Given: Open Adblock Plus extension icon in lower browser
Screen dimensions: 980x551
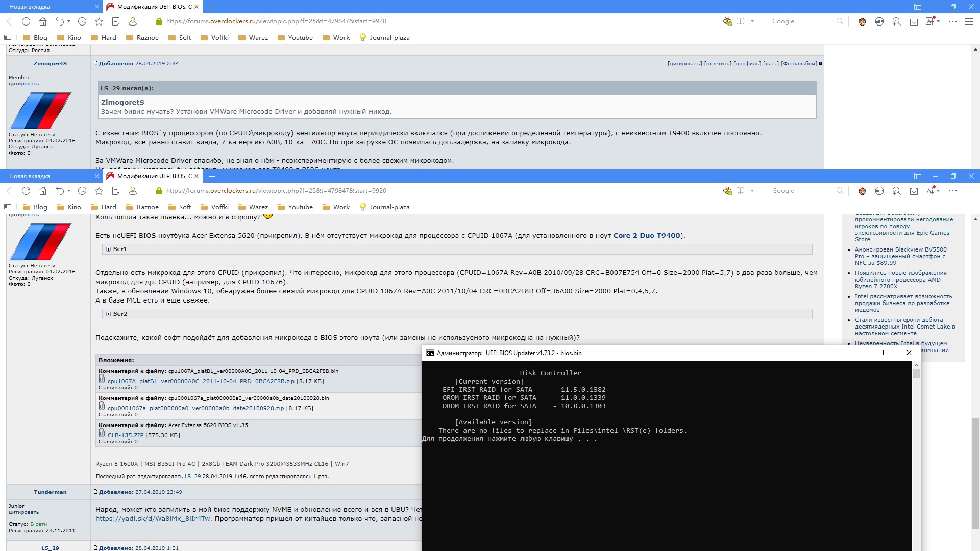Looking at the screenshot, I should coord(879,191).
